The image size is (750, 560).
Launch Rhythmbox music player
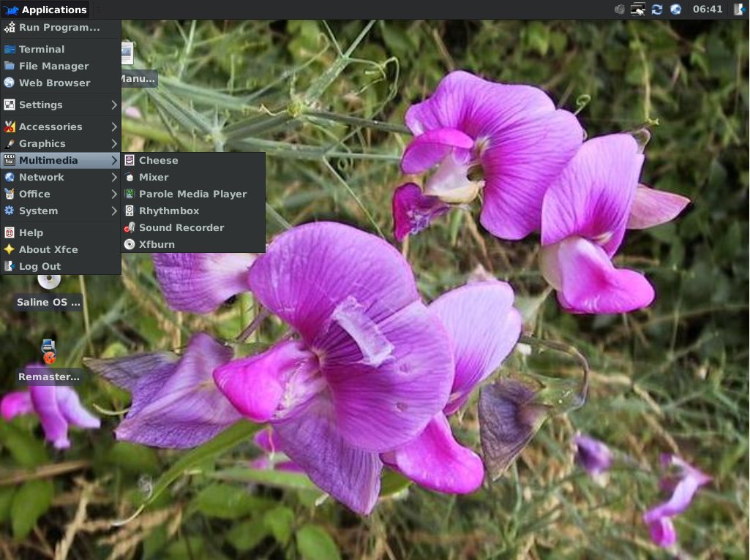pos(193,211)
